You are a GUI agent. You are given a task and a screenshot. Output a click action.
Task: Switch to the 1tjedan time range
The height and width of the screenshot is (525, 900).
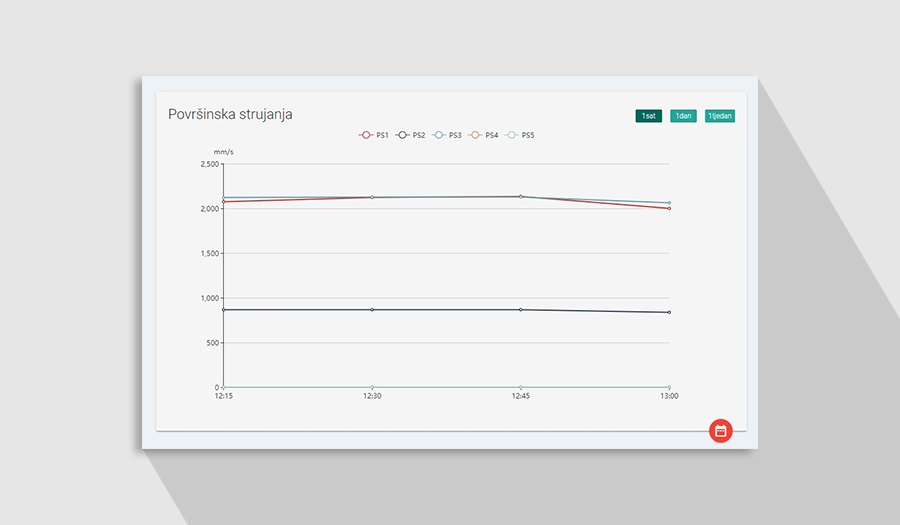click(x=720, y=116)
